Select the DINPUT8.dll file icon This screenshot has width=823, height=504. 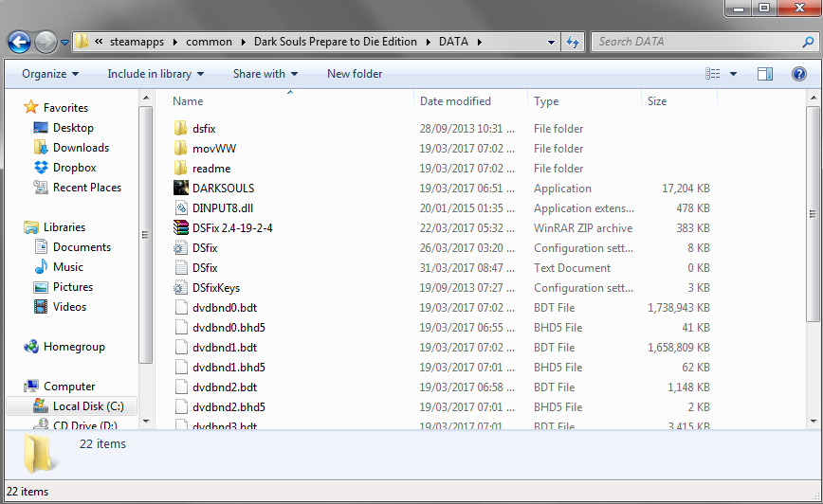[x=180, y=208]
